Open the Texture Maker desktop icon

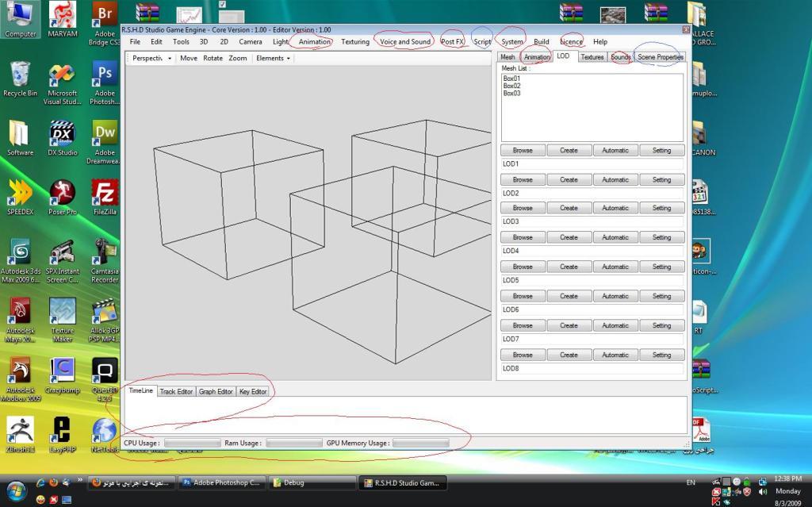pyautogui.click(x=63, y=314)
